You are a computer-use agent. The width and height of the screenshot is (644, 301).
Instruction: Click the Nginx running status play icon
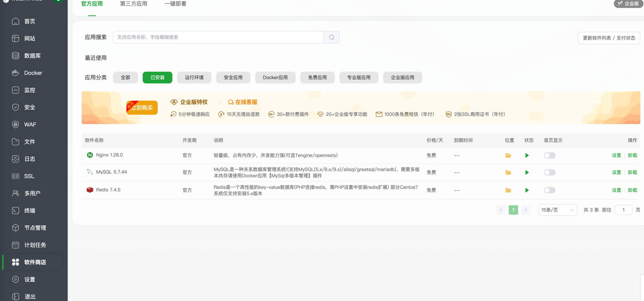pyautogui.click(x=527, y=155)
